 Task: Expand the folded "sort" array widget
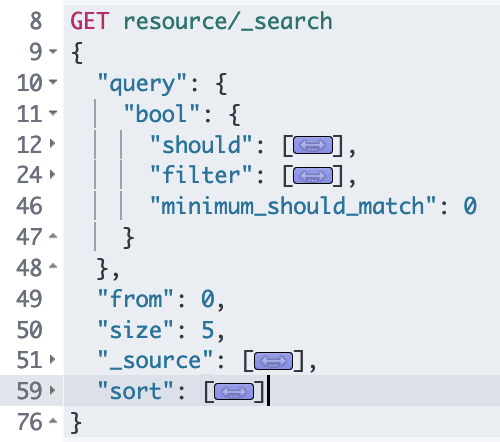click(234, 392)
